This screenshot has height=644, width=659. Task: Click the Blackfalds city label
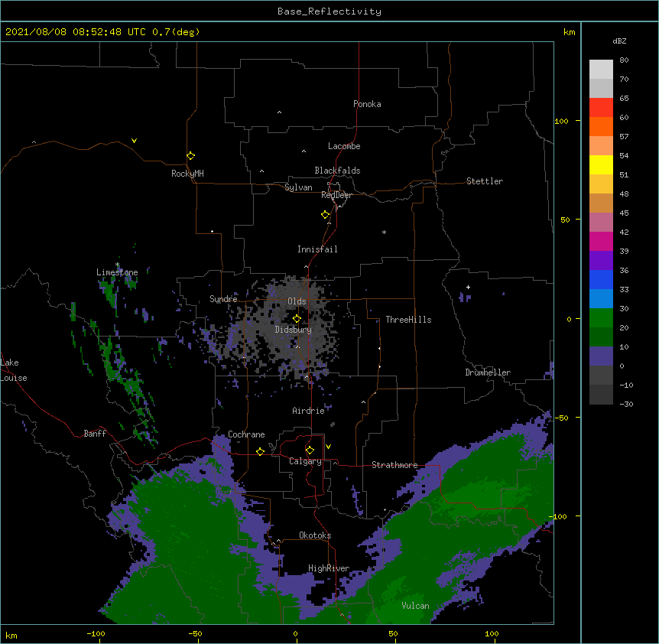337,171
